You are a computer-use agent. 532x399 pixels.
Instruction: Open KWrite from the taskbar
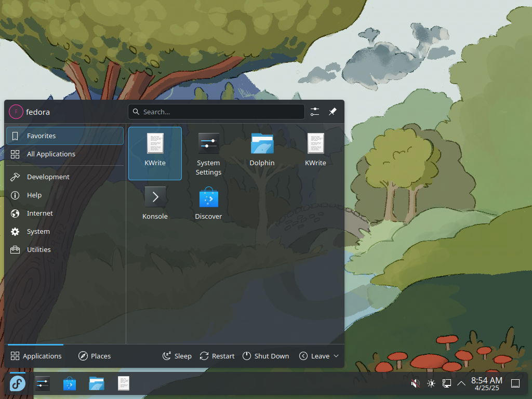(x=124, y=384)
